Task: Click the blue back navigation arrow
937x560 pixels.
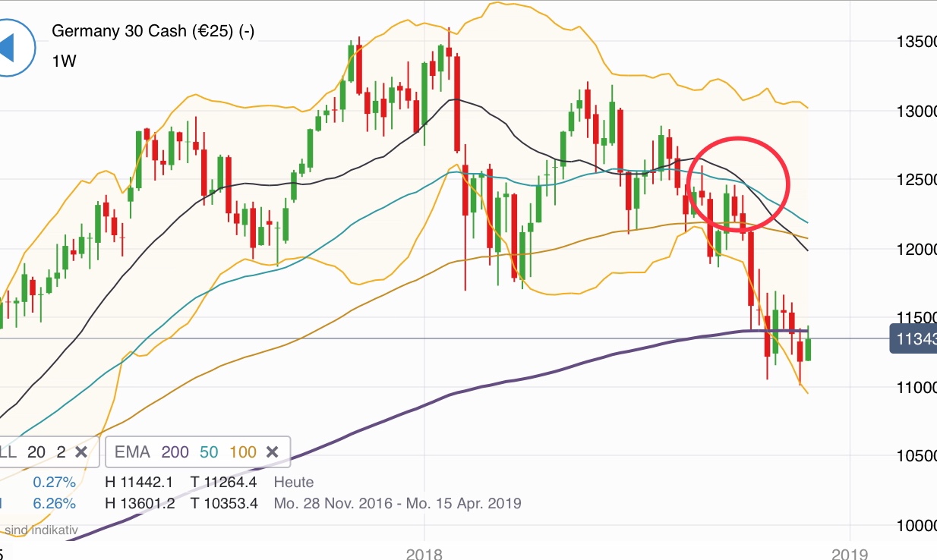Action: point(18,47)
